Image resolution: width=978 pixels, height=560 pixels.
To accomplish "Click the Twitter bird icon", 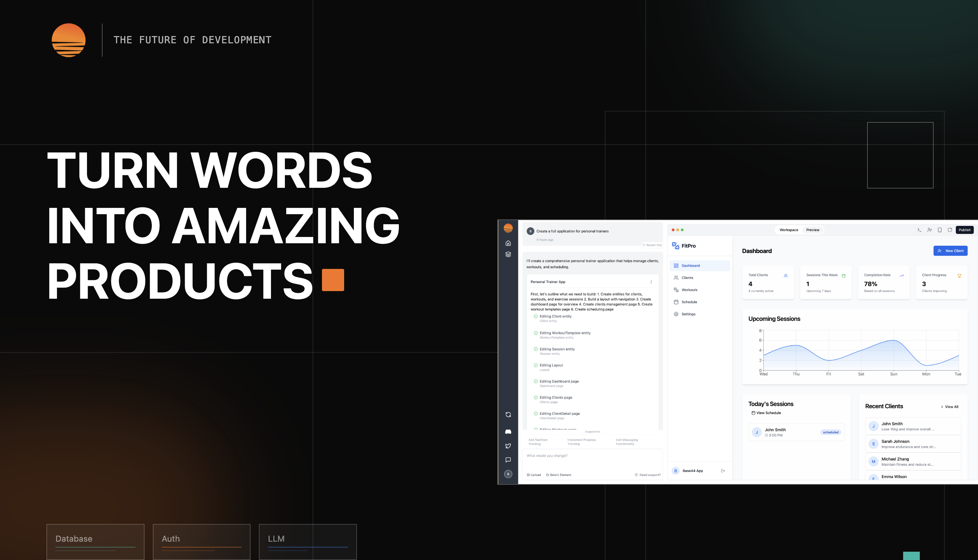I will (x=508, y=446).
